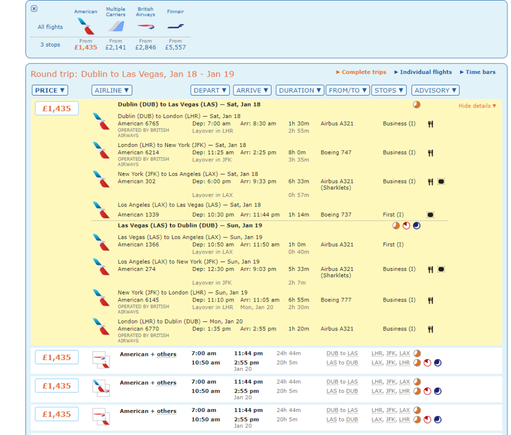This screenshot has height=435, width=511.
Task: Open the ADVISORY dropdown
Action: (435, 90)
